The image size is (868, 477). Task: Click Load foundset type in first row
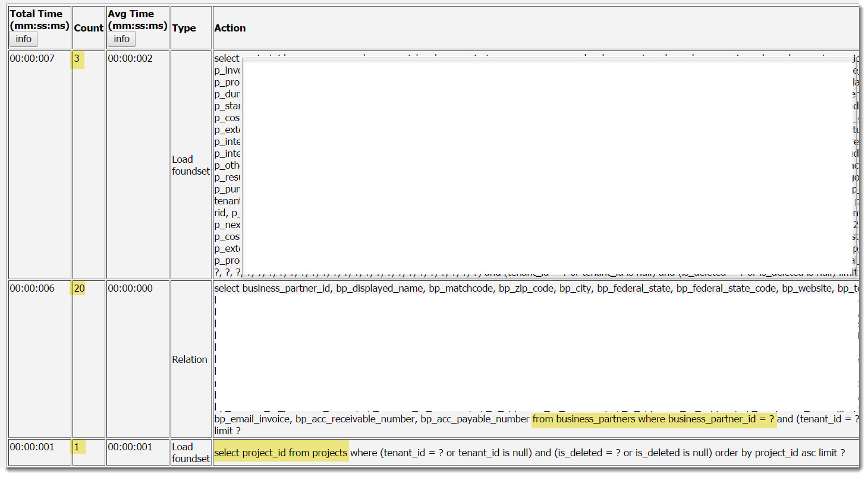pos(191,165)
